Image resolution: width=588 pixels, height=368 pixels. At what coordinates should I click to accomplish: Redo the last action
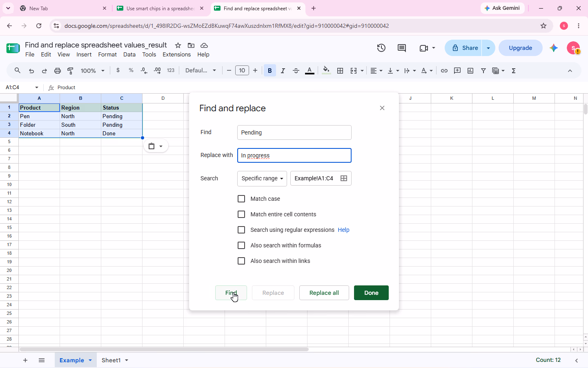(x=45, y=71)
